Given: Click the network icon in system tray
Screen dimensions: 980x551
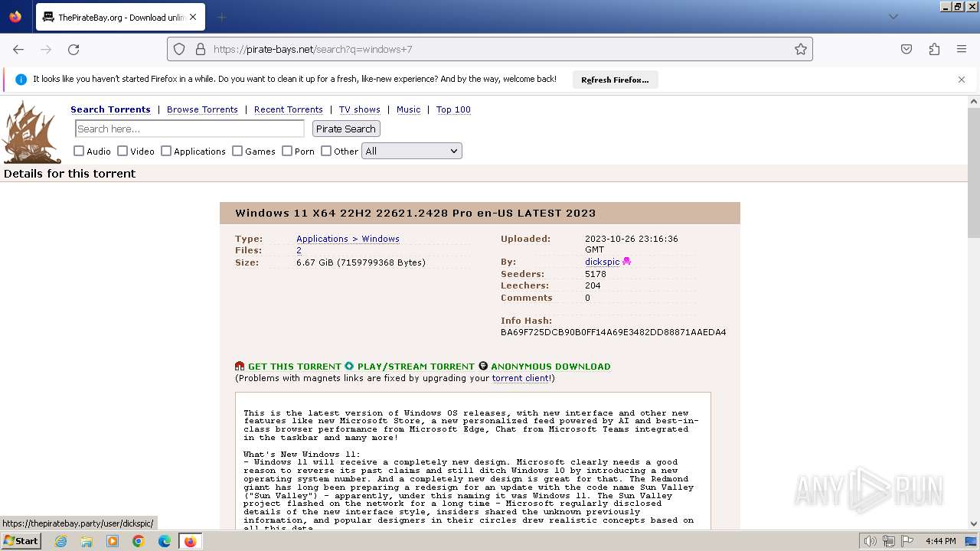Looking at the screenshot, I should coord(889,541).
